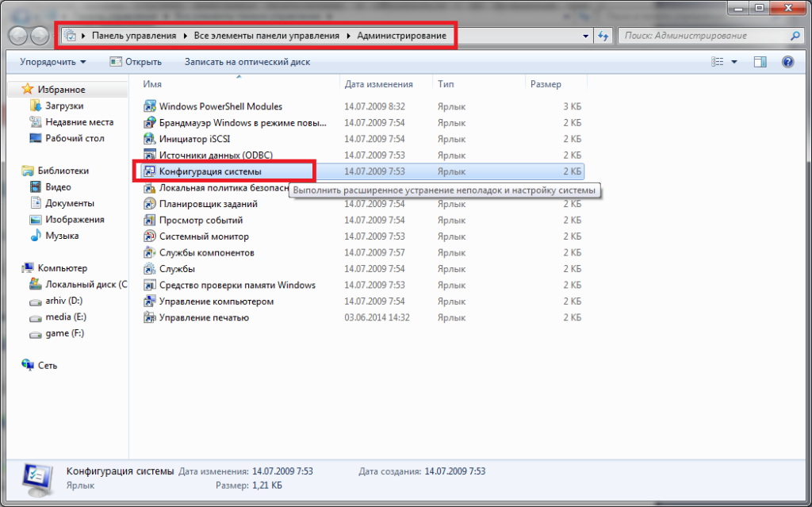Click the Инициатор iSCSI shortcut icon
The image size is (812, 507).
click(x=149, y=139)
